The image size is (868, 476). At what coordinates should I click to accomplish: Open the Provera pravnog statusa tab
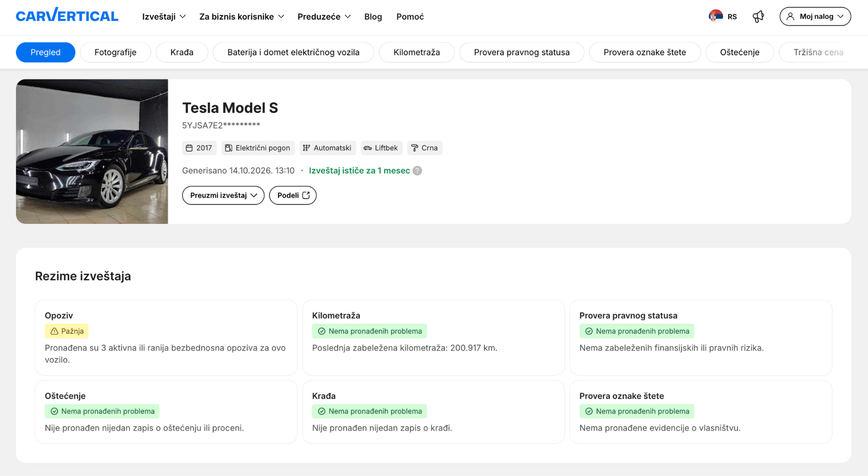(x=522, y=52)
